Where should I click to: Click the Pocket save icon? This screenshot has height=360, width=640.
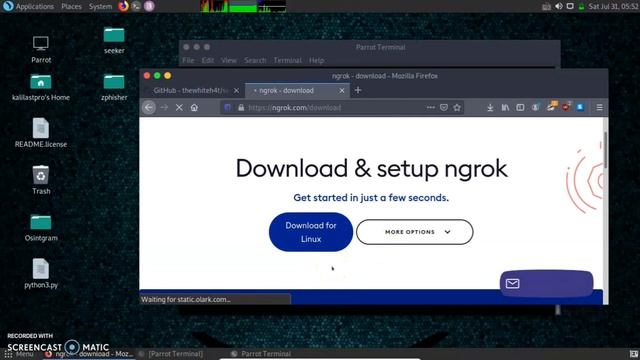pyautogui.click(x=444, y=107)
